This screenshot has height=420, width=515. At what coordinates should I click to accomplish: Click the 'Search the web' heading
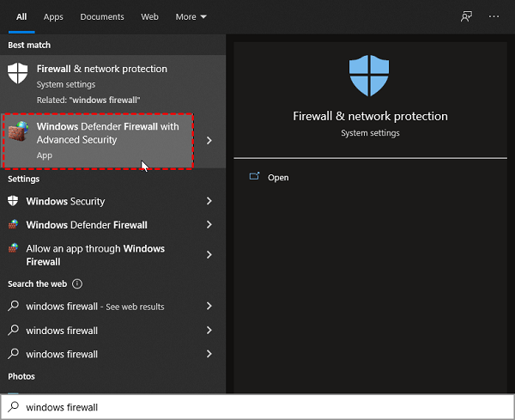[x=38, y=283]
